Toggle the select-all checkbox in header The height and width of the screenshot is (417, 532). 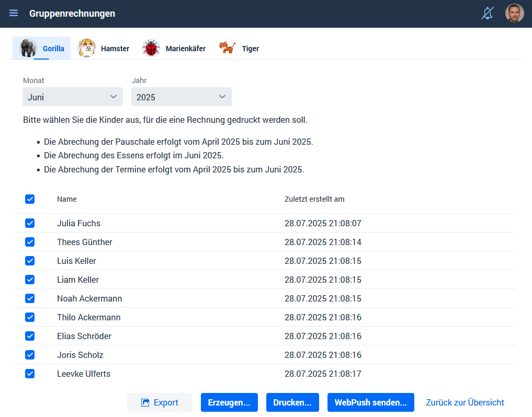click(x=30, y=199)
